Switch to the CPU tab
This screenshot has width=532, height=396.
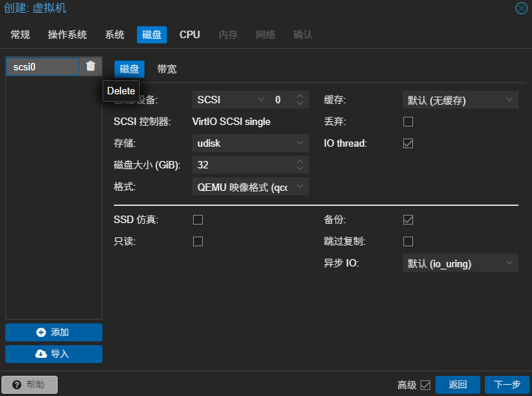(x=189, y=34)
